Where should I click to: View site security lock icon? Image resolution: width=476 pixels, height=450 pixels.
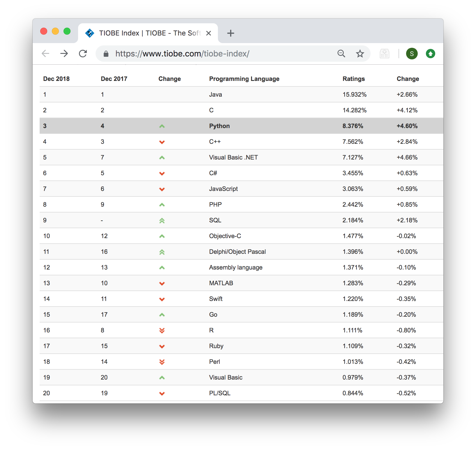(106, 54)
